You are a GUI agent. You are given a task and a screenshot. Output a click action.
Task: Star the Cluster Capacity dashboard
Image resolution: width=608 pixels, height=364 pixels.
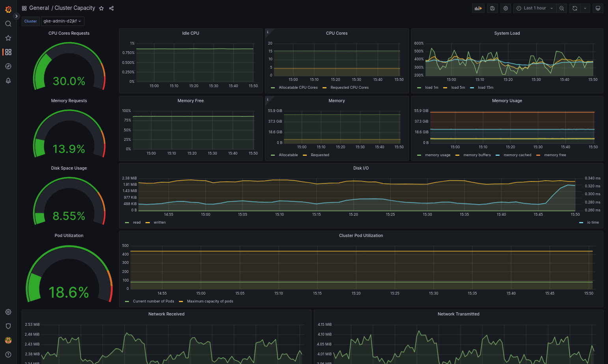coord(101,8)
